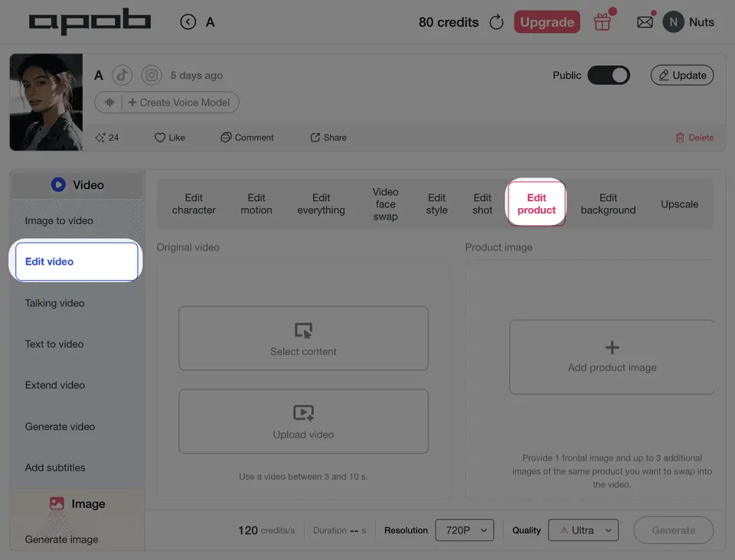Screen dimensions: 735x560
Task: Switch to the Edit shot tab
Action: tap(482, 203)
